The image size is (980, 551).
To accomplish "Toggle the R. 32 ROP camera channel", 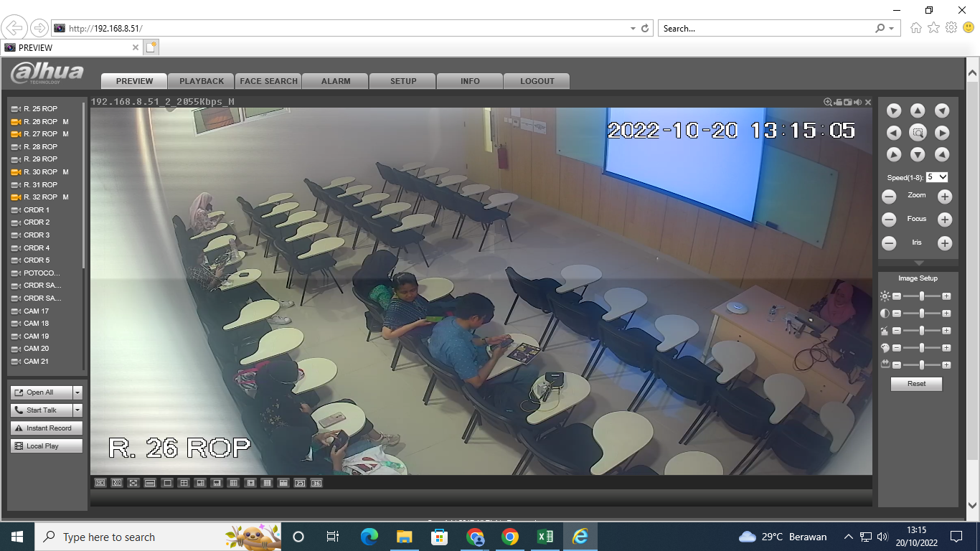I will coord(40,197).
